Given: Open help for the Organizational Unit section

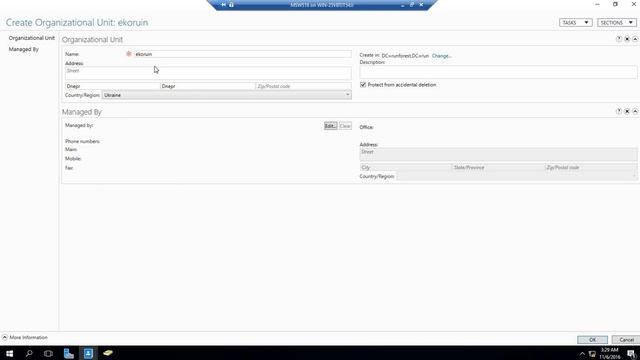Looking at the screenshot, I should pos(619,39).
